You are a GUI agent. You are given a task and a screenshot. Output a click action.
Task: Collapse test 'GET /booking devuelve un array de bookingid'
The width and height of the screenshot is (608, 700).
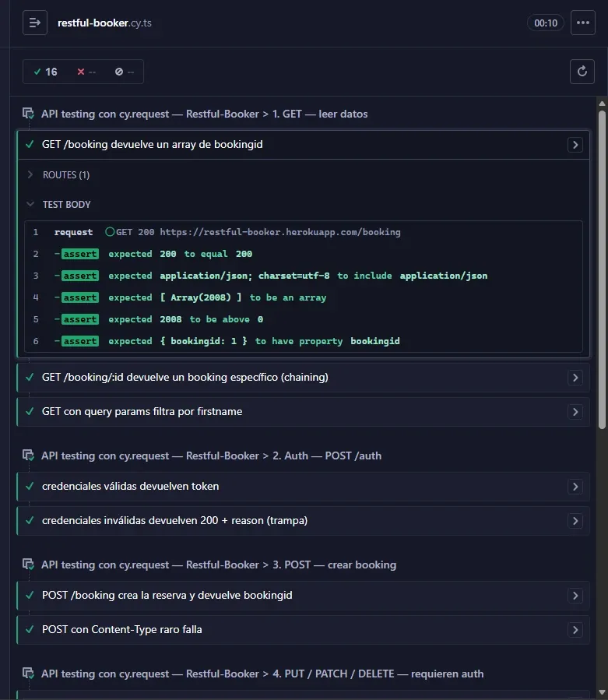click(x=304, y=145)
